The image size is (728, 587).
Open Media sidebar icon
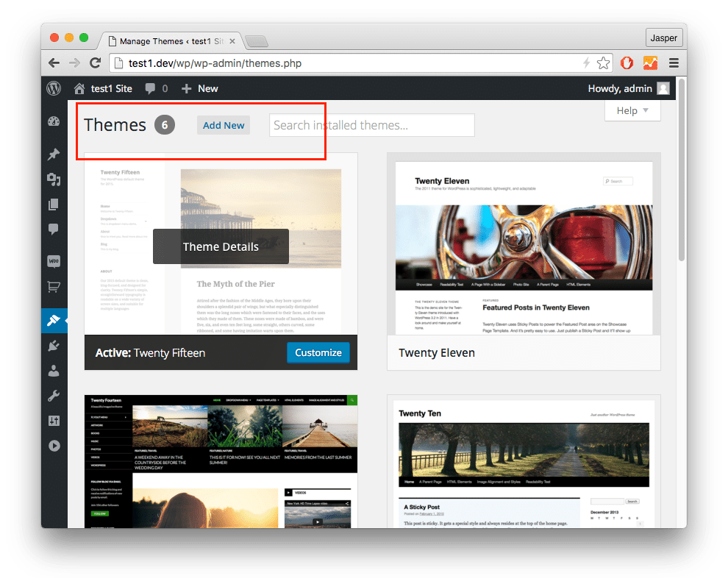[x=54, y=179]
